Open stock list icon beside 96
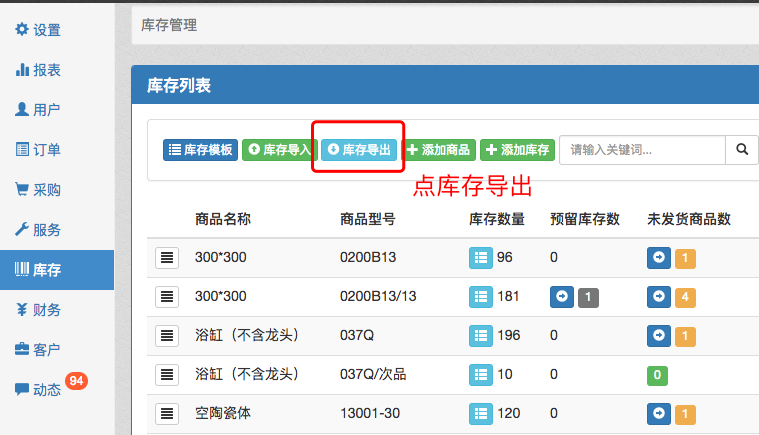The width and height of the screenshot is (759, 435). click(x=481, y=258)
